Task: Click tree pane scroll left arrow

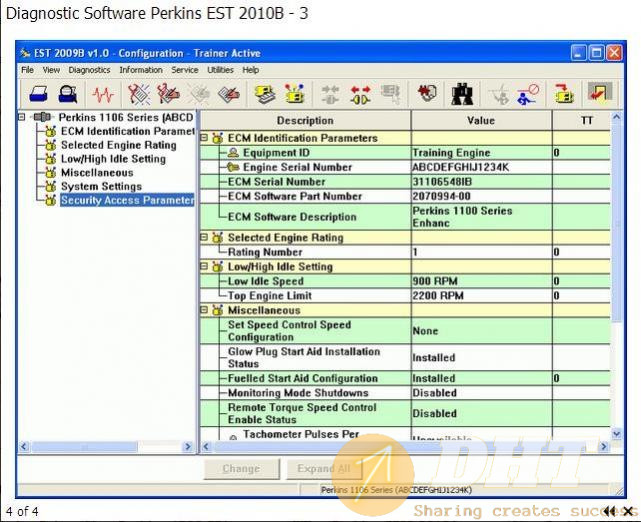Action: coord(24,446)
